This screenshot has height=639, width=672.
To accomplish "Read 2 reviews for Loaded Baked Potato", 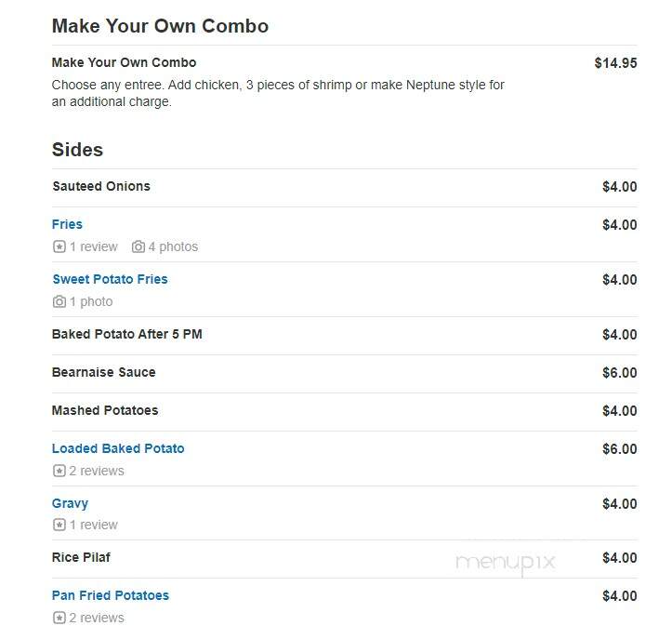I will [97, 471].
